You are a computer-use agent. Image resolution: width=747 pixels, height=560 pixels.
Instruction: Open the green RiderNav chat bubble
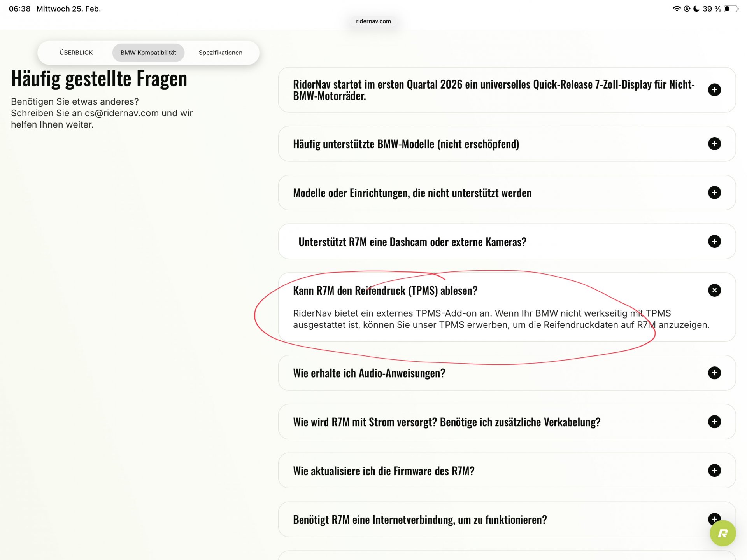click(722, 533)
